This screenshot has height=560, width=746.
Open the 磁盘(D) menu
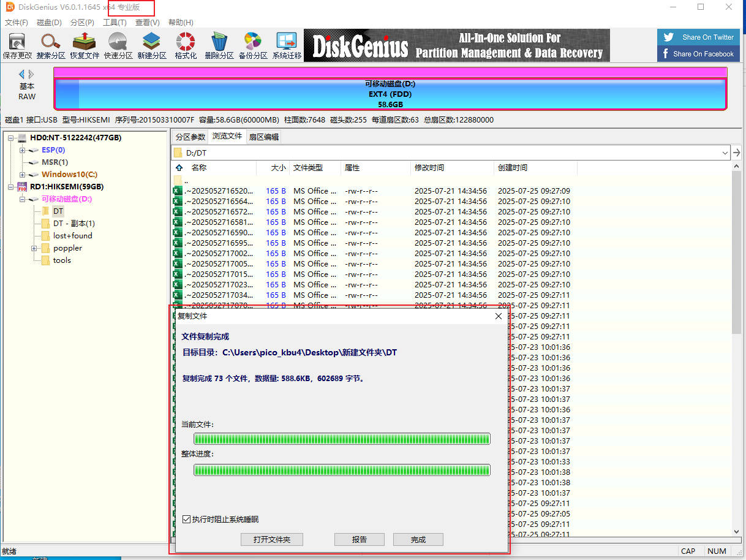pyautogui.click(x=49, y=23)
